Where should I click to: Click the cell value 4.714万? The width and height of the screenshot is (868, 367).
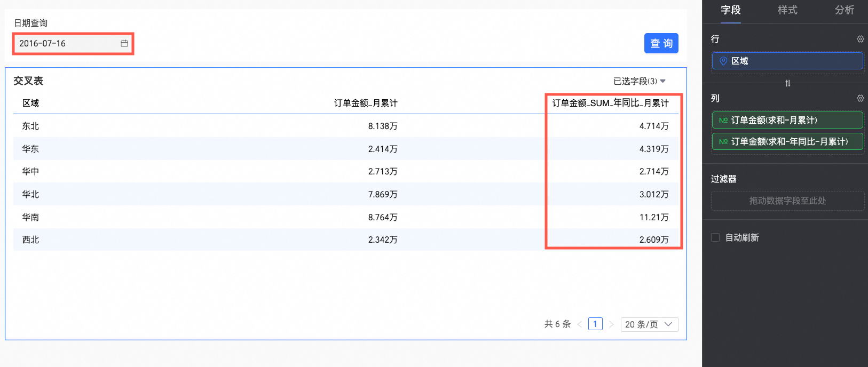[x=654, y=126]
